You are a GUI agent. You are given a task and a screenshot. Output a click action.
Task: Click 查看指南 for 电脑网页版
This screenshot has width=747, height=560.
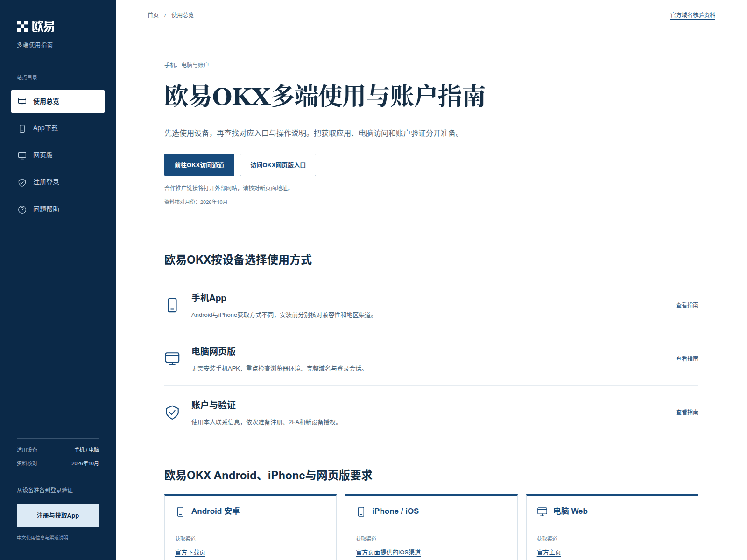(x=687, y=359)
